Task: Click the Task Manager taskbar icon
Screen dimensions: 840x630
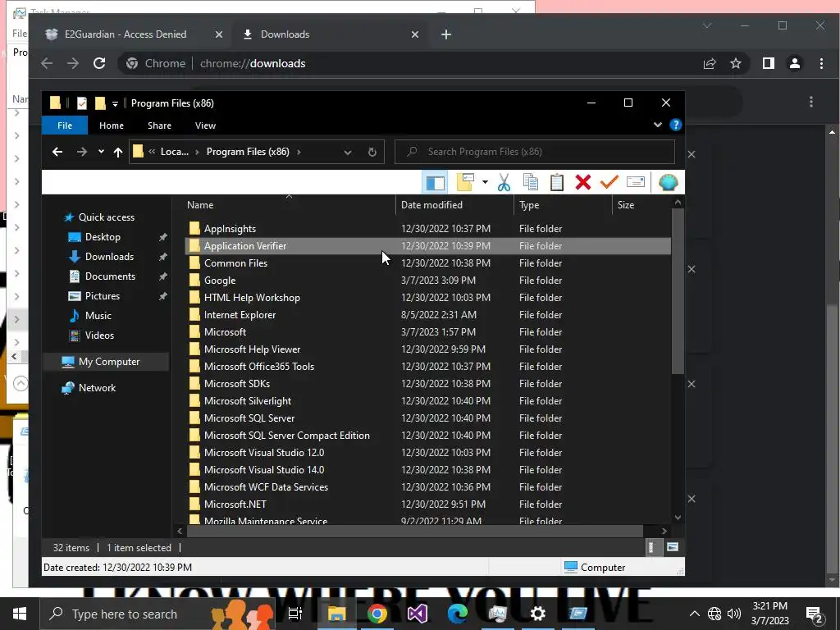Action: tap(497, 614)
